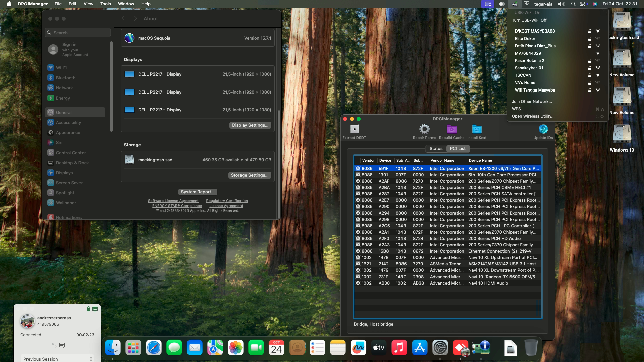
Task: Open the Window menu in the menu bar
Action: tap(126, 4)
